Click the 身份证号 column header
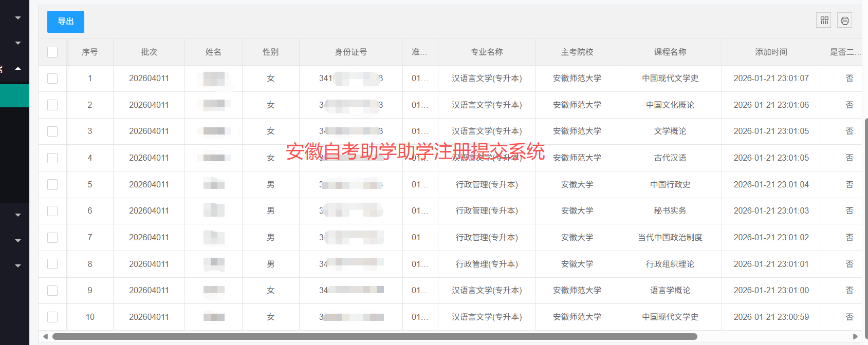This screenshot has height=345, width=868. pyautogui.click(x=351, y=52)
